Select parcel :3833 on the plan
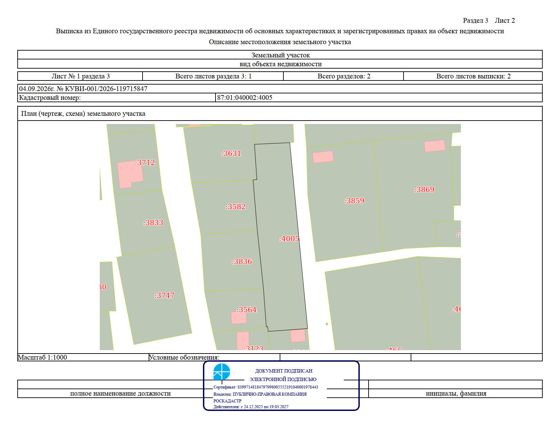This screenshot has height=433, width=560. coord(154,223)
